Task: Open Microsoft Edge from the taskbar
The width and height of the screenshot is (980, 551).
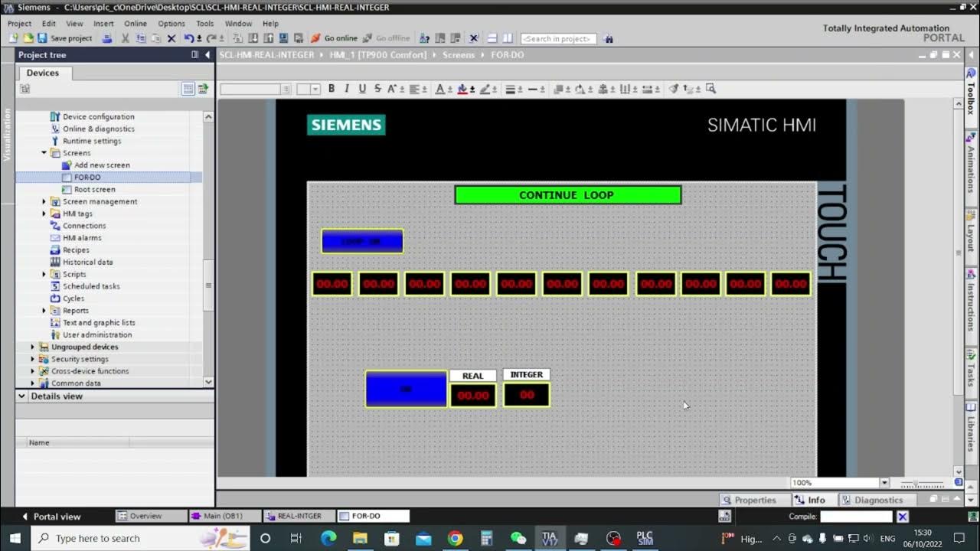Action: [x=328, y=538]
